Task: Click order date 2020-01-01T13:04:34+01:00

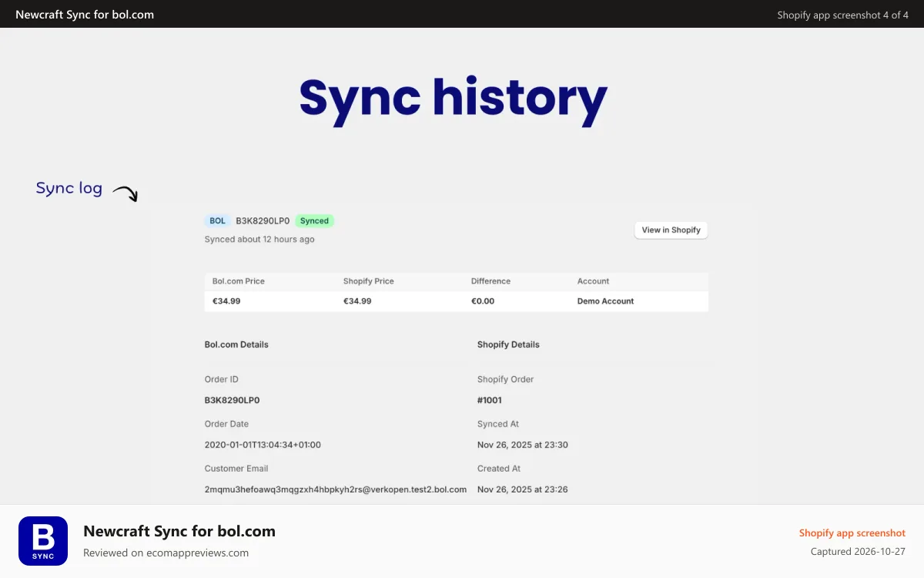Action: (263, 445)
